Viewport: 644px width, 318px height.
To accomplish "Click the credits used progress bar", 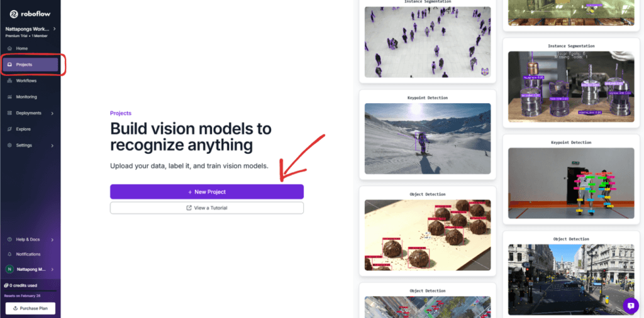I will (30, 290).
